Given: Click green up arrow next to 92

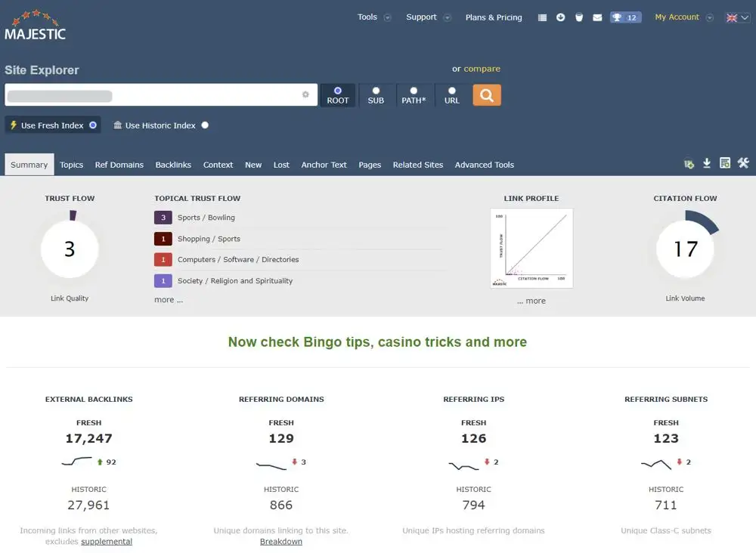Looking at the screenshot, I should coord(100,462).
